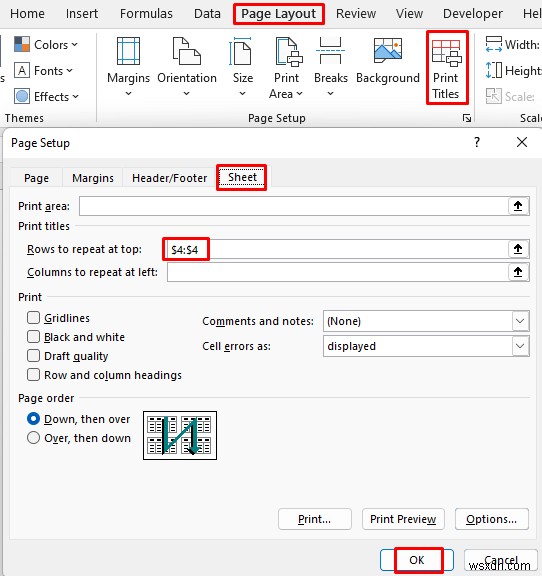Image resolution: width=542 pixels, height=576 pixels.
Task: Switch to the Home ribbon tab
Action: [x=28, y=14]
